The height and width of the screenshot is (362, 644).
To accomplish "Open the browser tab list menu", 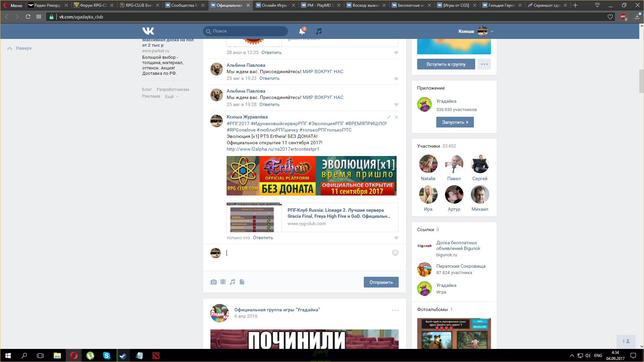I will click(x=597, y=5).
